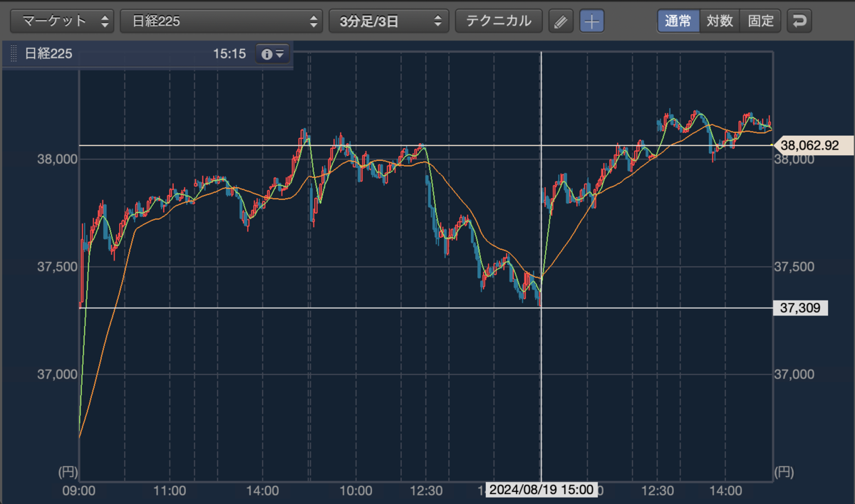Click the 2024/08/19 15:00 date marker
Image resolution: width=855 pixels, height=504 pixels.
pos(541,490)
